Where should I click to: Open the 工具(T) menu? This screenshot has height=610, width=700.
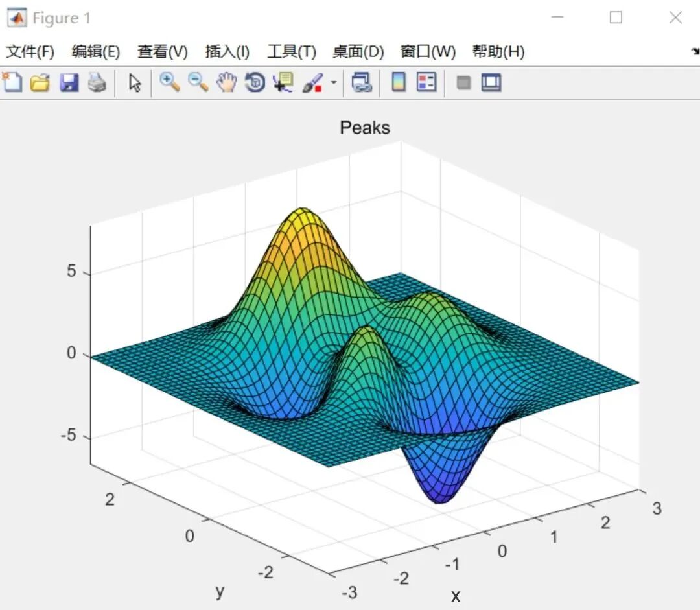(292, 52)
